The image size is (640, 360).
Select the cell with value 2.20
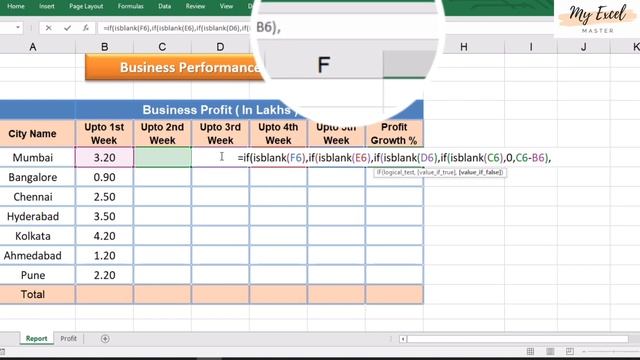104,275
